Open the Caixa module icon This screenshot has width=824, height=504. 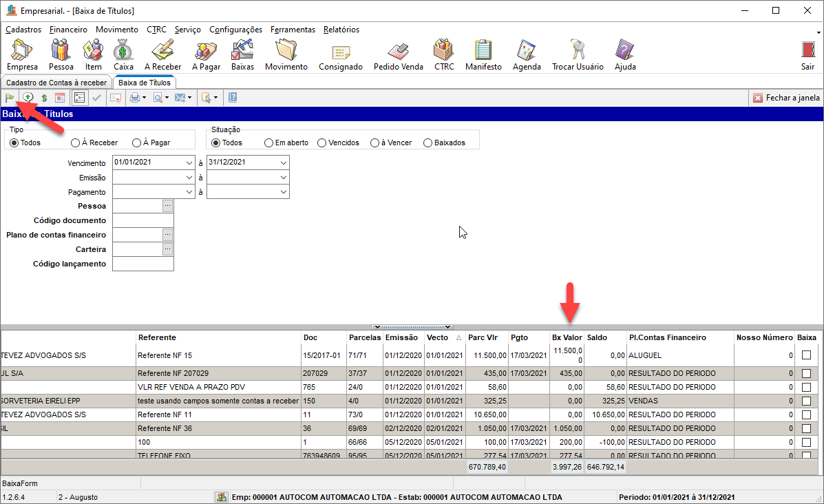pyautogui.click(x=123, y=54)
